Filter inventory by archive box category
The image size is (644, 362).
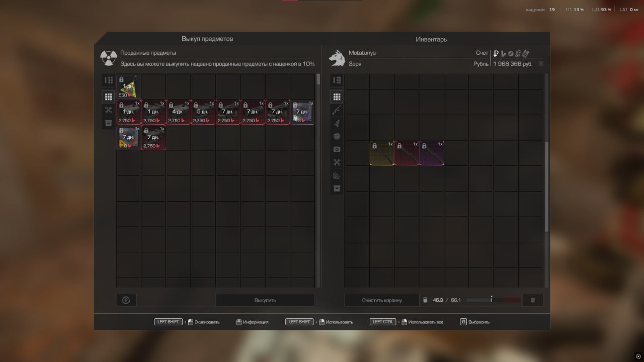coord(337,189)
